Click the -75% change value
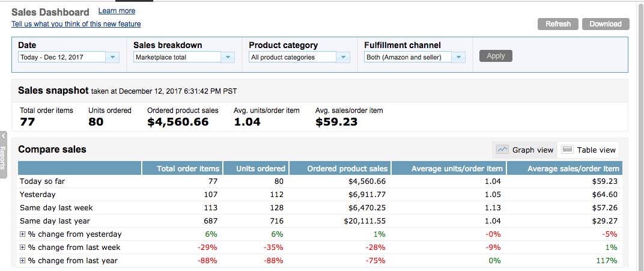The height and width of the screenshot is (271, 644). pyautogui.click(x=377, y=260)
